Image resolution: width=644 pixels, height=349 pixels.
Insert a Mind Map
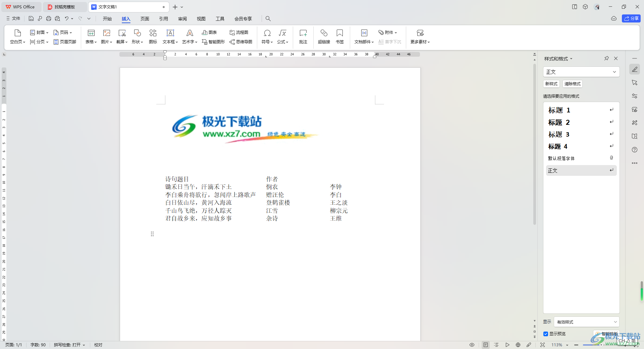[x=241, y=42]
